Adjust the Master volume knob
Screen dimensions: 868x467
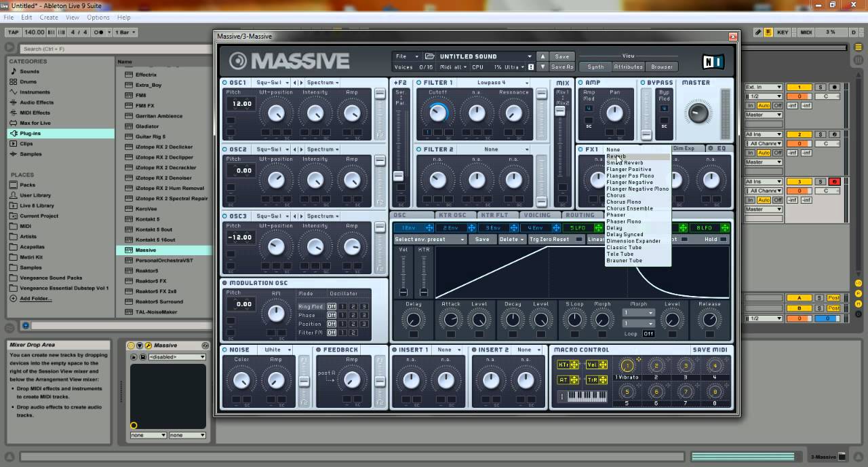click(x=698, y=112)
